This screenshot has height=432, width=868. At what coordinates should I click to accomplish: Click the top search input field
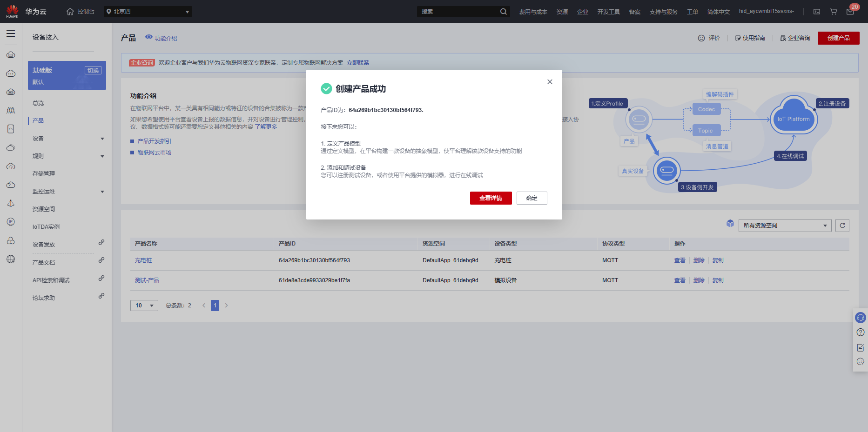point(458,12)
